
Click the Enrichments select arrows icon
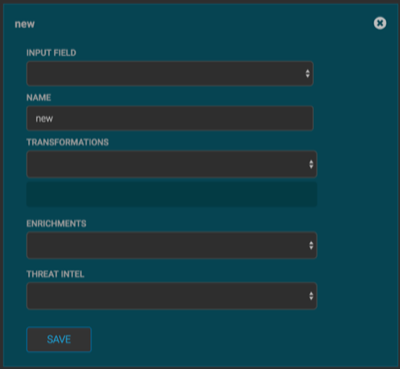tap(311, 245)
